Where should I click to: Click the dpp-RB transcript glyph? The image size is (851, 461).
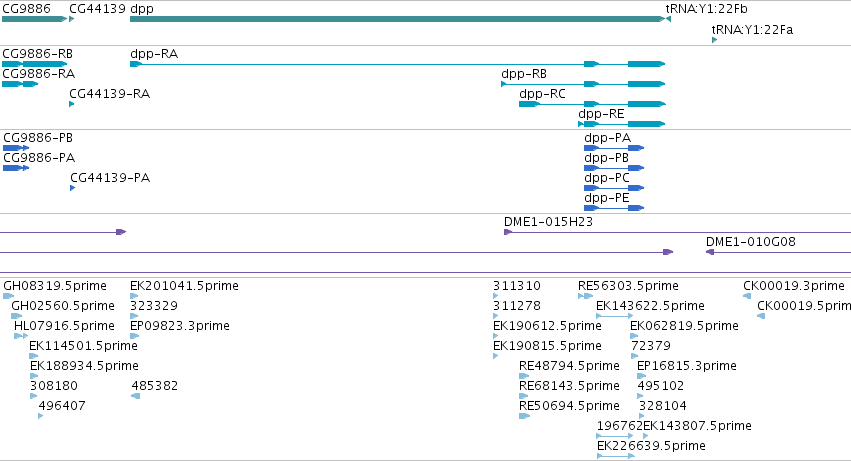(583, 84)
